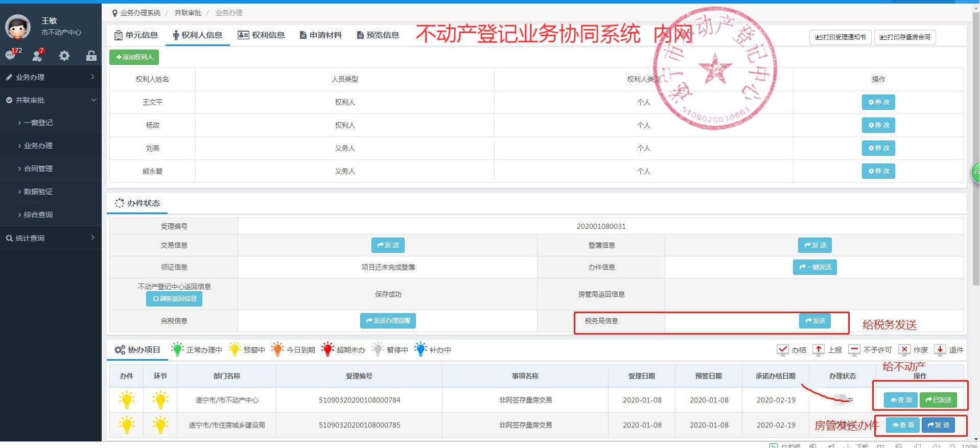Image resolution: width=980 pixels, height=448 pixels.
Task: Click the 上报 up-arrow icon
Action: [819, 350]
